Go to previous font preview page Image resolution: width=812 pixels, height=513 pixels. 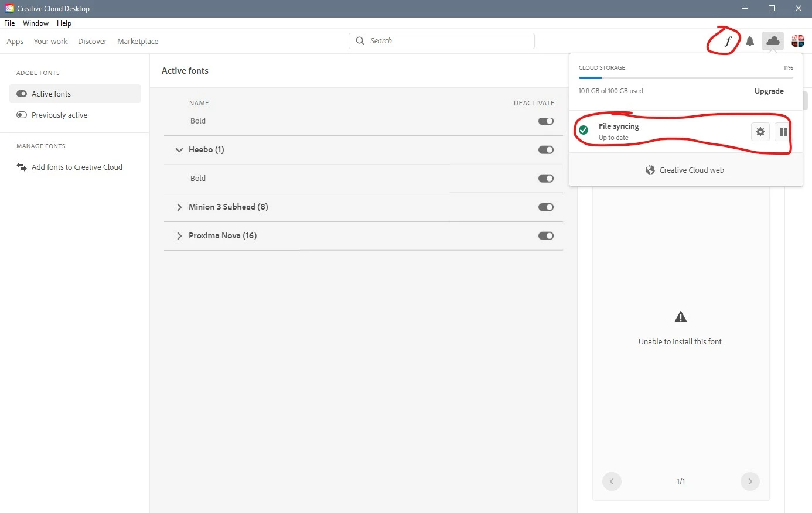(x=612, y=481)
